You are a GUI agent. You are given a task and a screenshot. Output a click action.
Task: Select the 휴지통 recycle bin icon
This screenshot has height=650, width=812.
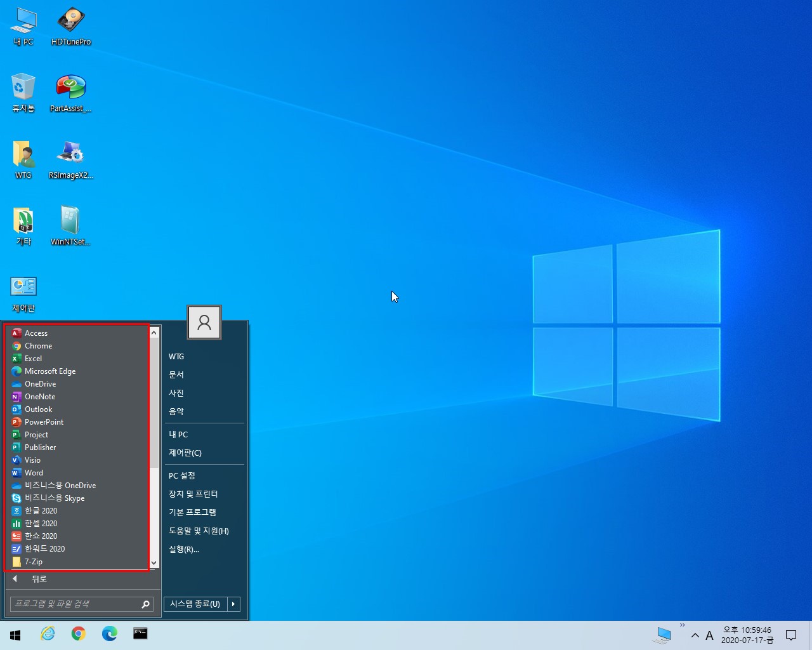coord(23,93)
